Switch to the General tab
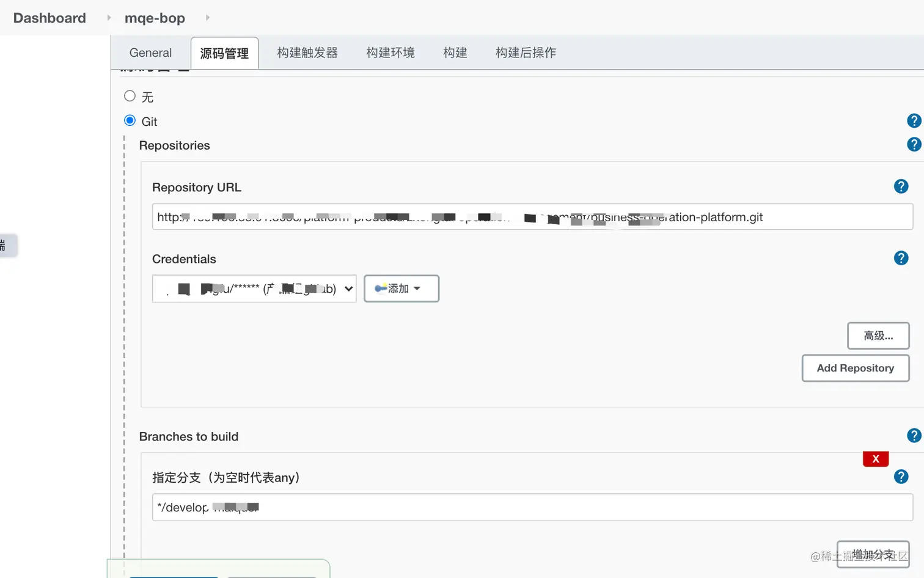 coord(150,53)
